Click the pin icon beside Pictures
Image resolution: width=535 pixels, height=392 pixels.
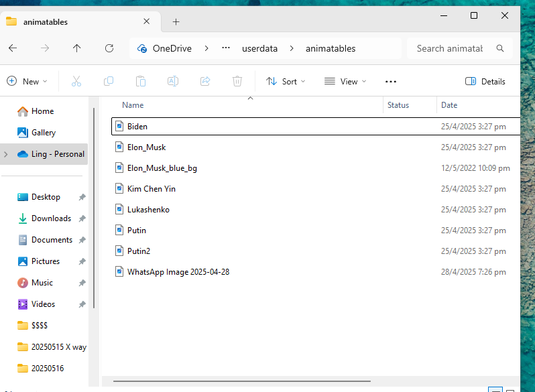tap(82, 262)
